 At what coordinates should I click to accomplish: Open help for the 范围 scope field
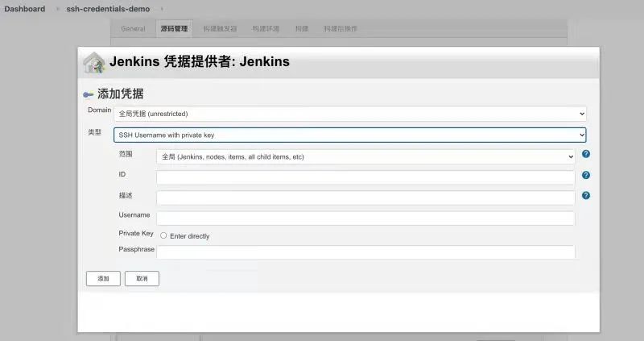point(586,154)
